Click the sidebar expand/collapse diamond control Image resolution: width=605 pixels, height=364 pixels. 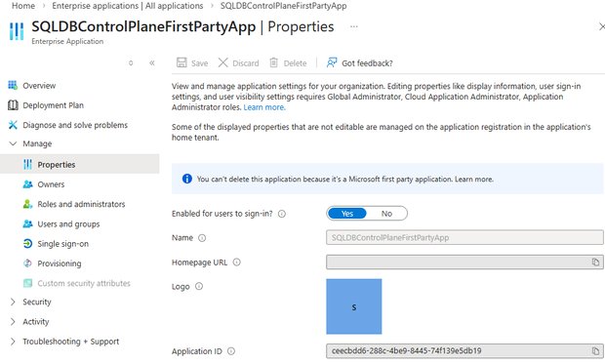(x=131, y=62)
